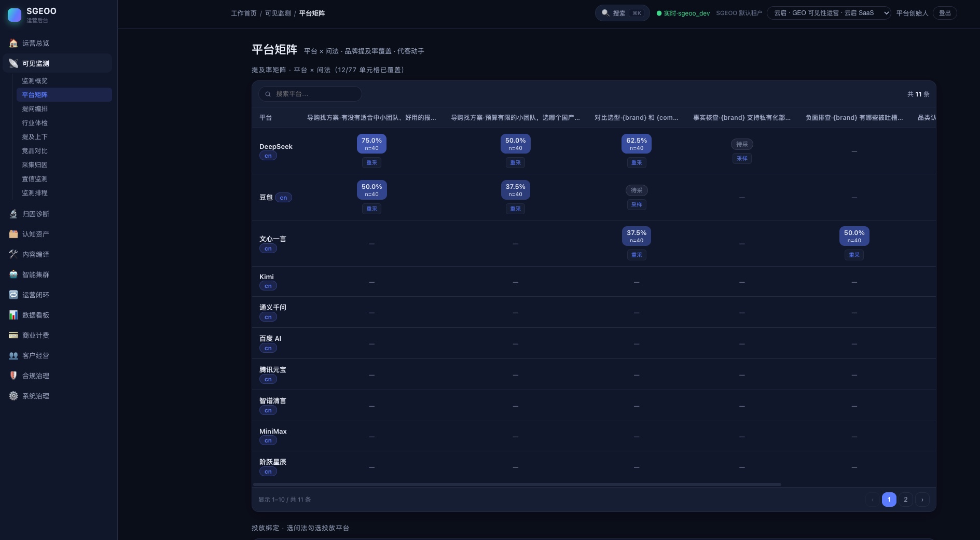
Task: Click the 合规治理 shield icon
Action: point(13,376)
